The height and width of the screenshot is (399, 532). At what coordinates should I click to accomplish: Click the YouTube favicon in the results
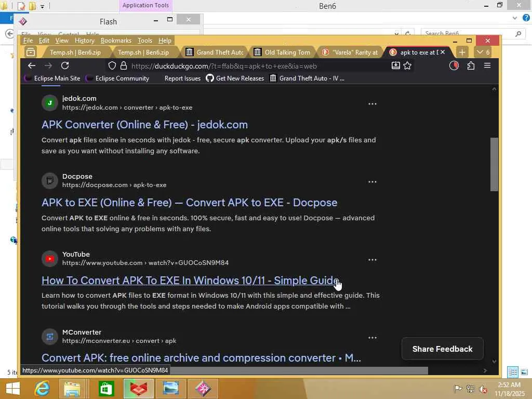coord(50,259)
